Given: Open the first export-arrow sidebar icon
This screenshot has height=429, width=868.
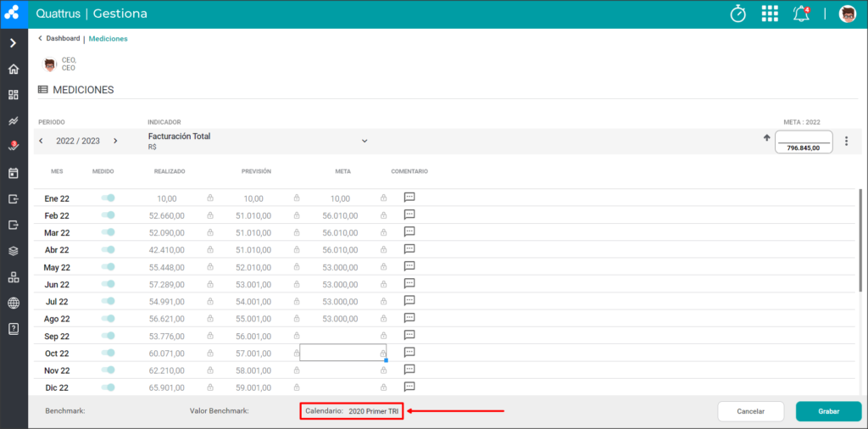Looking at the screenshot, I should click(14, 198).
